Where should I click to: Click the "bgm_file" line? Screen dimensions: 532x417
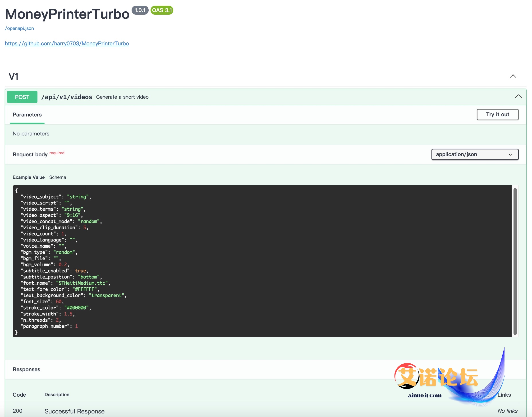[x=41, y=259]
